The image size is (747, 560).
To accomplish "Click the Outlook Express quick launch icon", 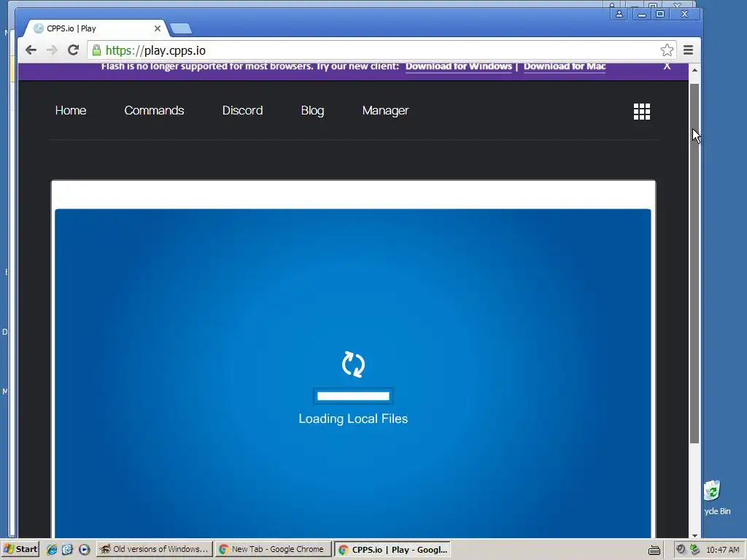I will (67, 550).
